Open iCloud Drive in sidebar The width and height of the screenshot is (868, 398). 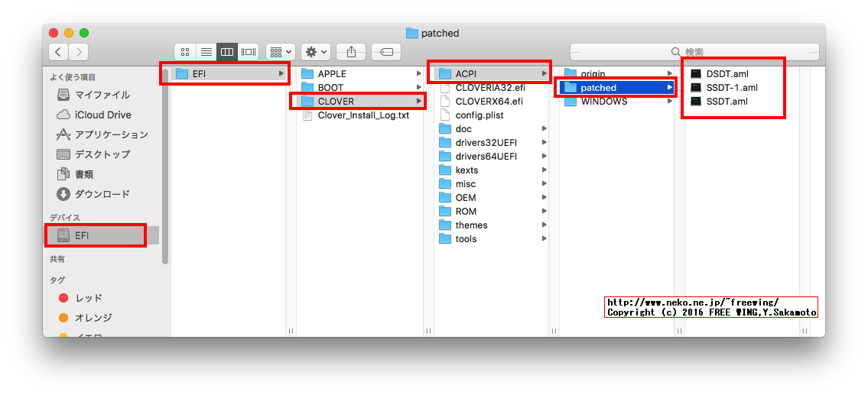[102, 115]
